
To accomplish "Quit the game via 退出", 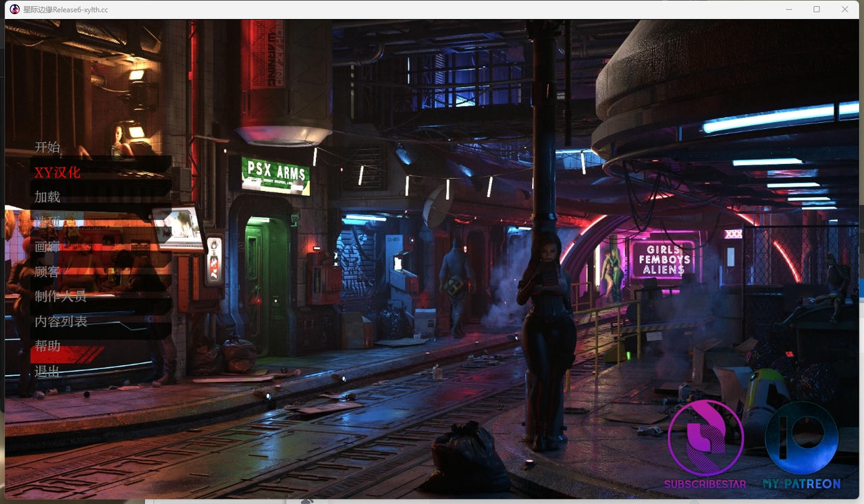I will (47, 371).
